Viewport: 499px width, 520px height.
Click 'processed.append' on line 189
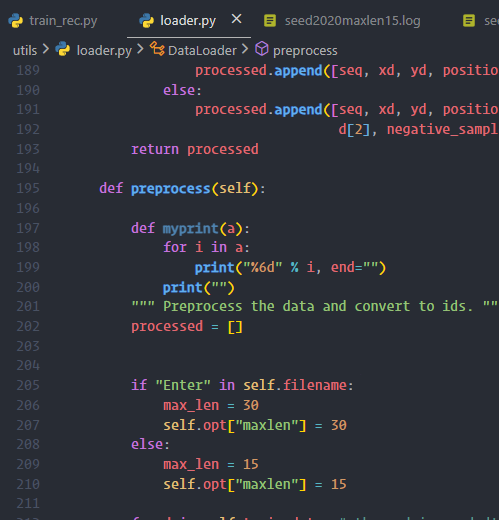pos(259,71)
